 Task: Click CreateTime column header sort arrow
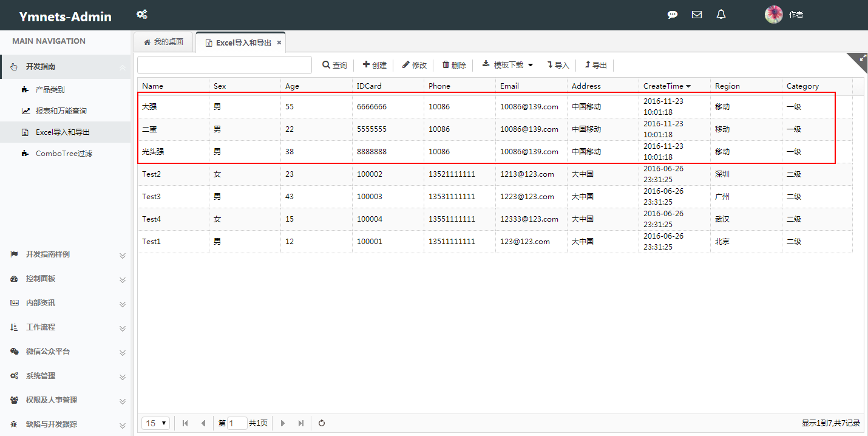(x=688, y=87)
